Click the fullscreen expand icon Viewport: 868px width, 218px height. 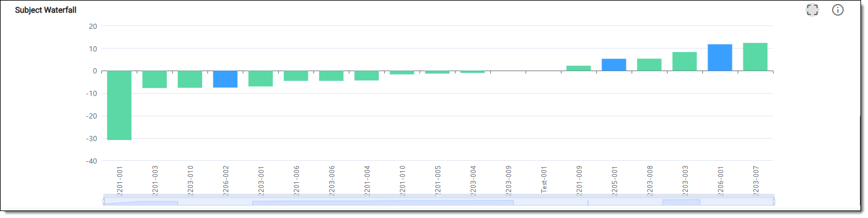point(812,10)
